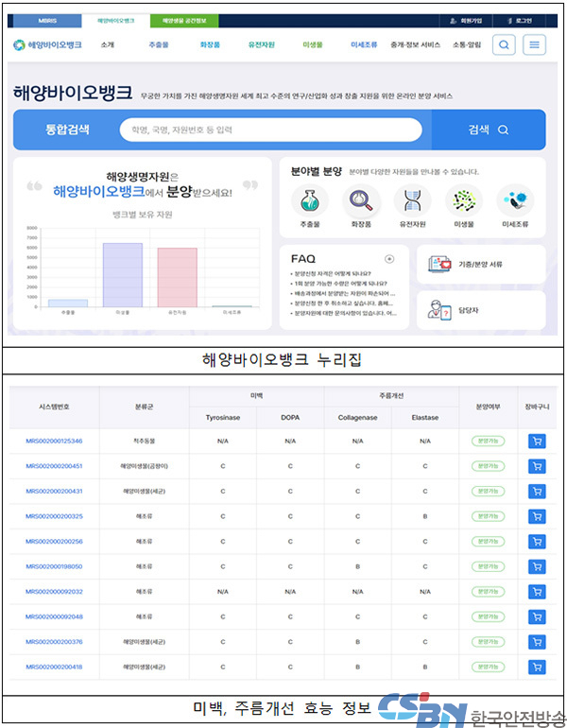Click the 추출물 bar in chart
The width and height of the screenshot is (567, 728).
68,303
